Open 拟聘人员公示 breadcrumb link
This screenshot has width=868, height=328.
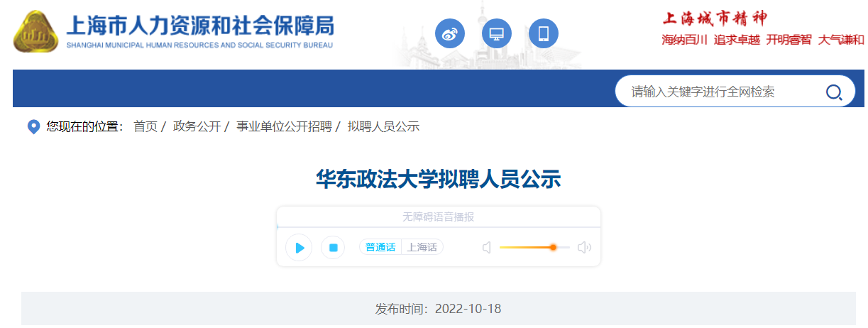[x=383, y=127]
